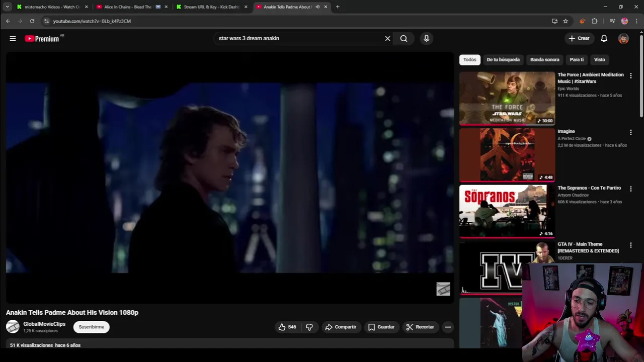Viewport: 644px width, 362px height.
Task: Click the 51 K visualizaciones description text
Action: tap(45, 345)
